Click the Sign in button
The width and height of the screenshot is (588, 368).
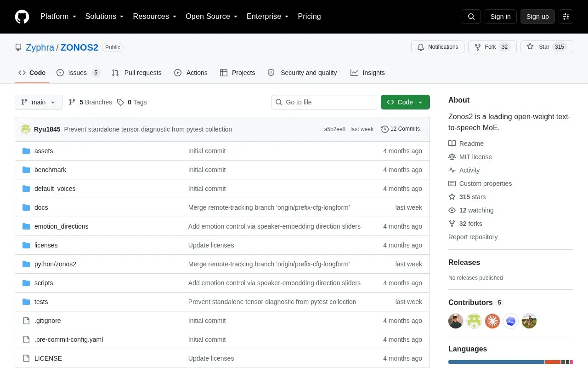501,17
